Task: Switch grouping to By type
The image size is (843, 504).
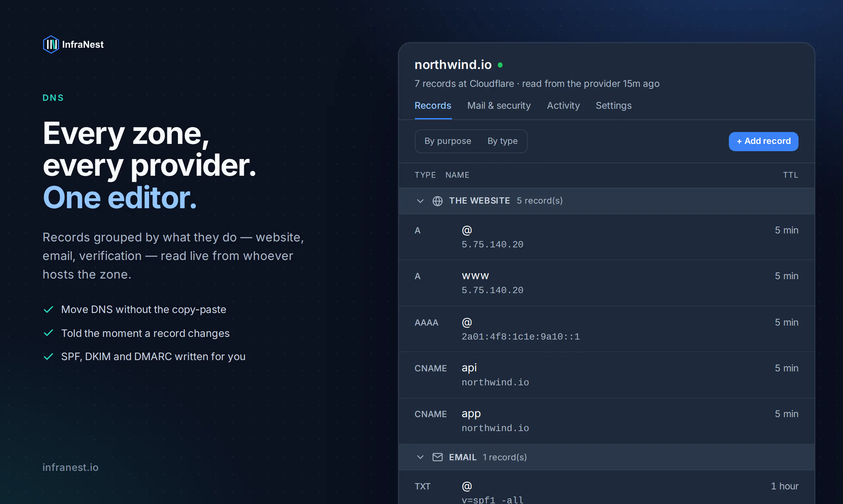Action: [502, 141]
